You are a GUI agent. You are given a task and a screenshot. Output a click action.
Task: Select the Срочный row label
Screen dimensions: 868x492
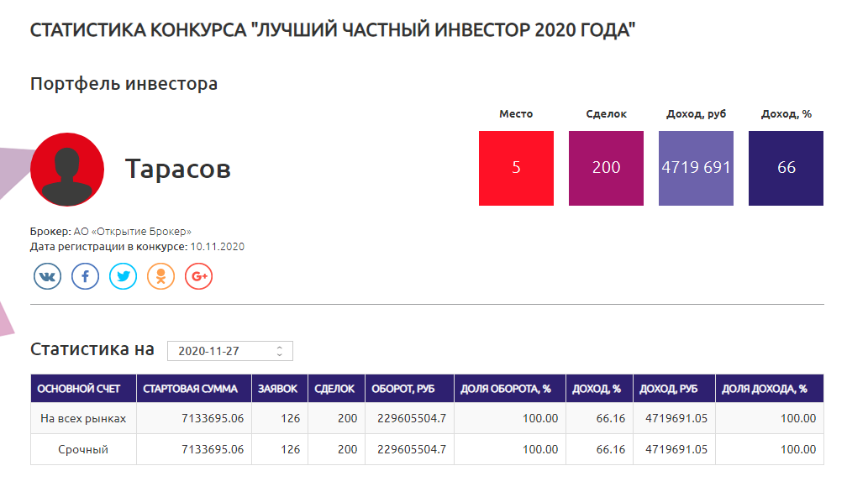(x=83, y=449)
